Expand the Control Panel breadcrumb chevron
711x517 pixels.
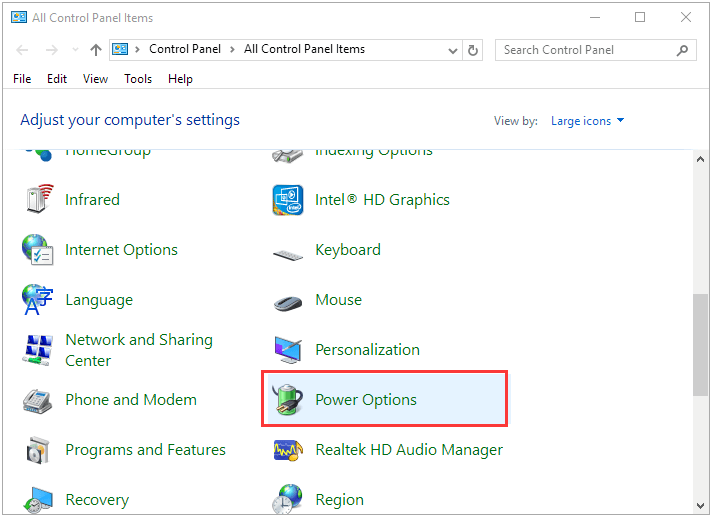[232, 49]
